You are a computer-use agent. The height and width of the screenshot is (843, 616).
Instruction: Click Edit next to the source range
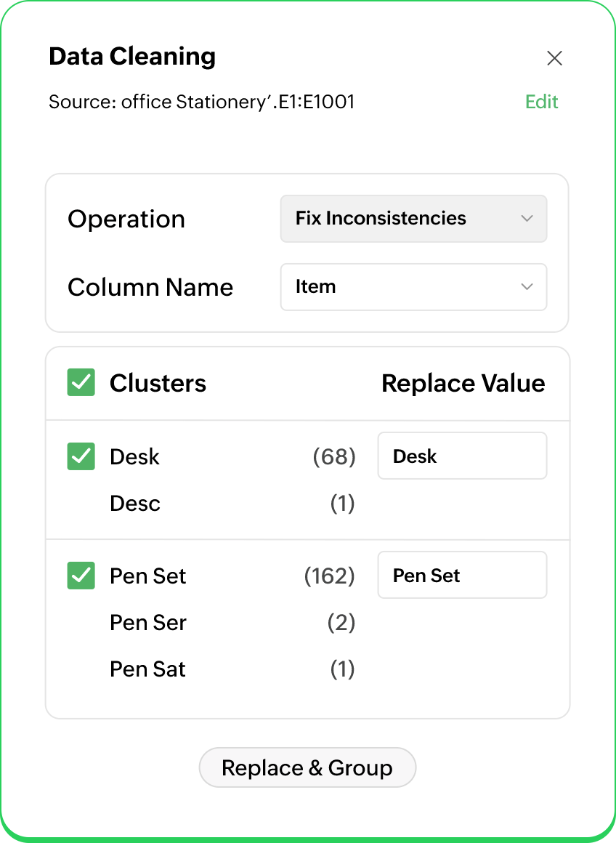(541, 102)
